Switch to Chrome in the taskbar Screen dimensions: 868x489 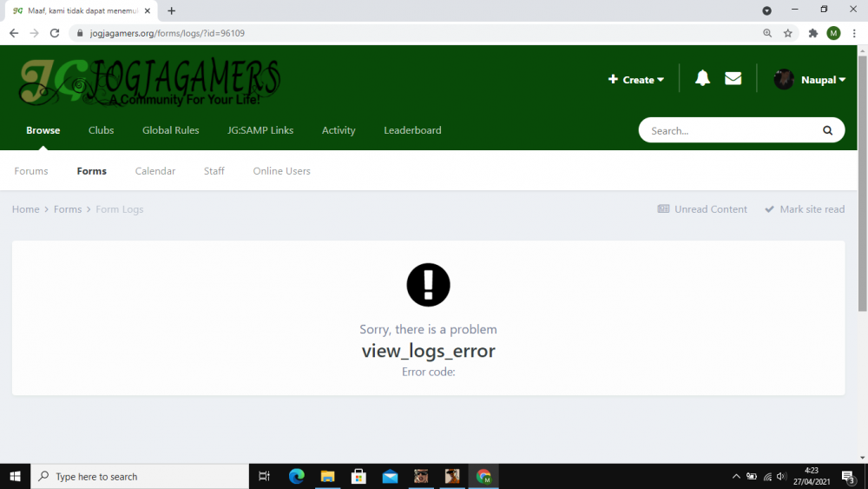click(x=483, y=476)
